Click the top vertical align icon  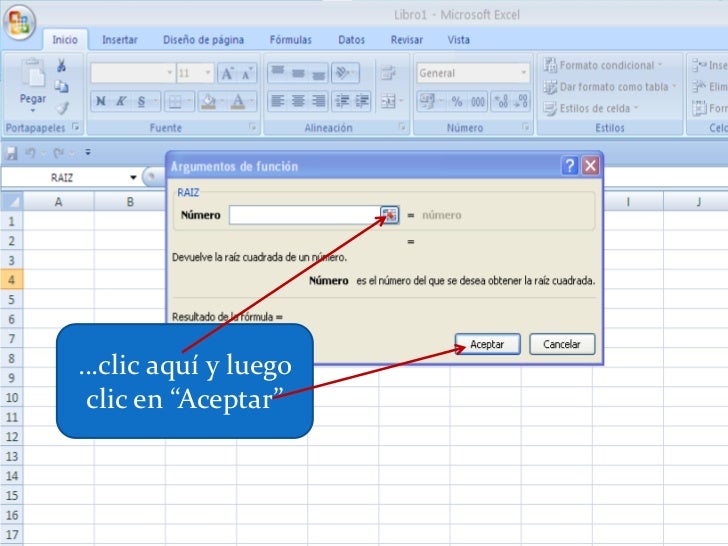[278, 72]
